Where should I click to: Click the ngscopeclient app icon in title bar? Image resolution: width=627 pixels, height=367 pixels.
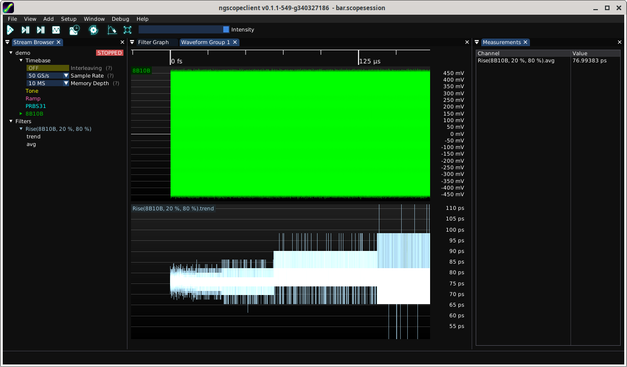point(8,8)
